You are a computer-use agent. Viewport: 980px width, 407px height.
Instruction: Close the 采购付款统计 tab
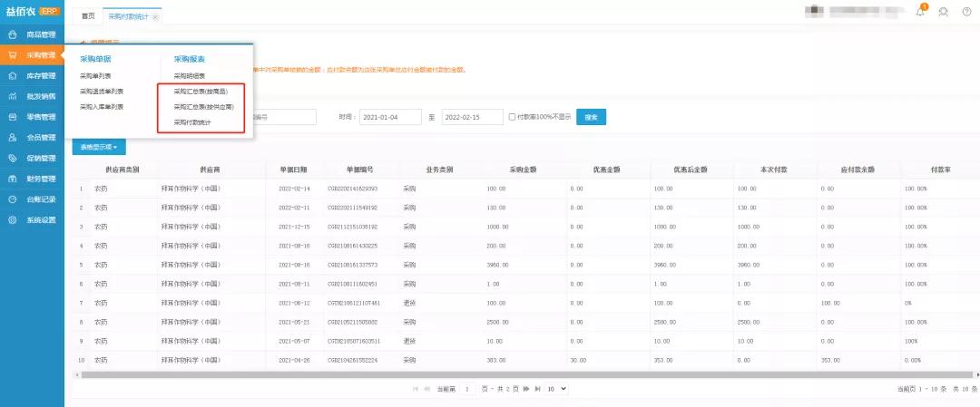(155, 17)
